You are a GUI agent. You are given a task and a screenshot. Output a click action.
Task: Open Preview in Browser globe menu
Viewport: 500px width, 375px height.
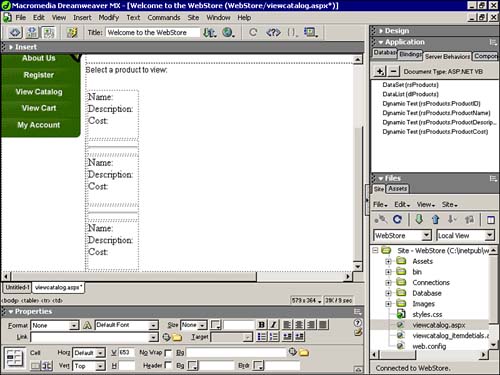click(x=228, y=32)
